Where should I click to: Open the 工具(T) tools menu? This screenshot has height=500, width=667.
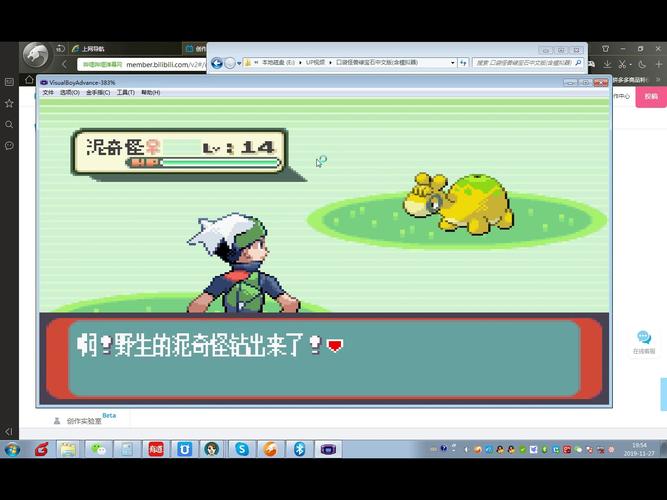click(125, 92)
